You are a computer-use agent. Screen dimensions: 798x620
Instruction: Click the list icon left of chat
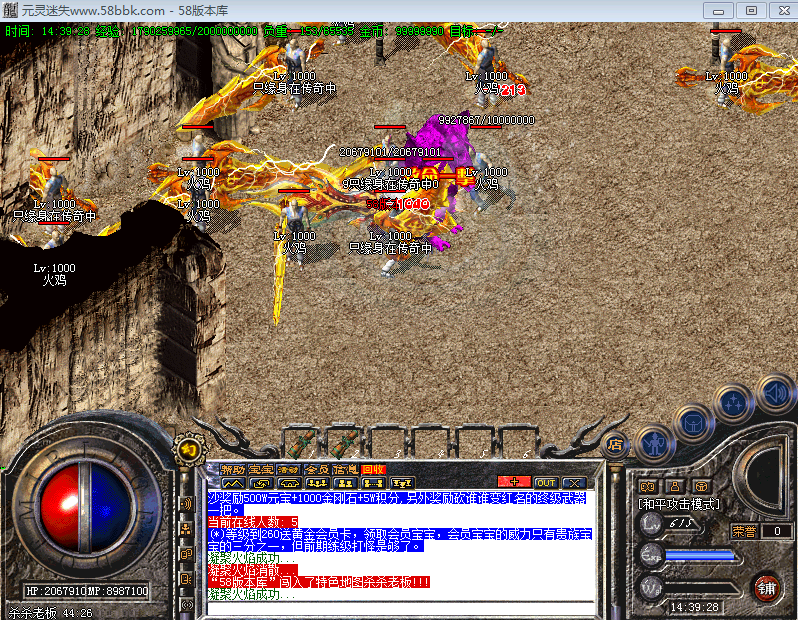click(x=186, y=579)
